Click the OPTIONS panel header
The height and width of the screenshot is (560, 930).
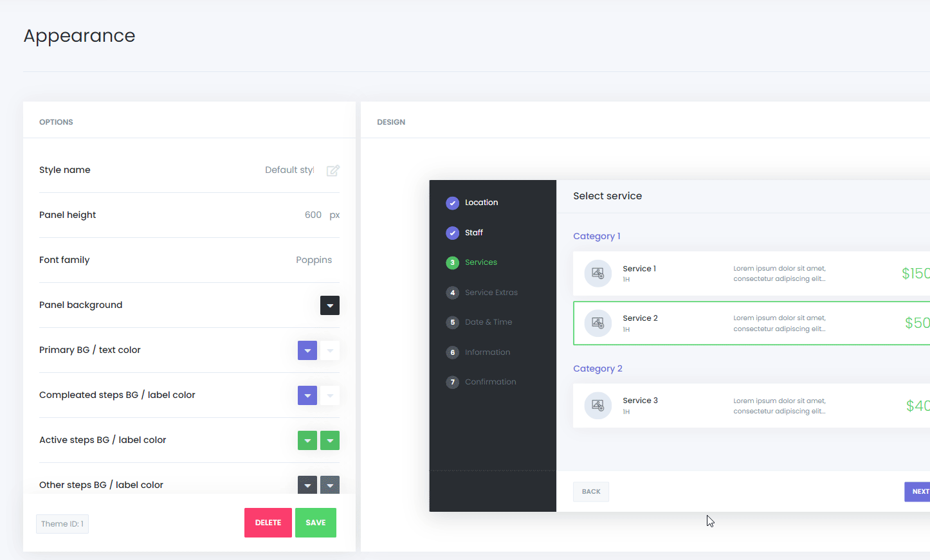pos(56,122)
